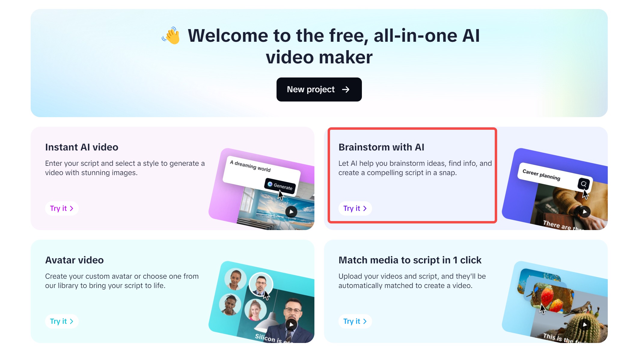Click the waving hand emoji in the header
The width and height of the screenshot is (630, 364).
coord(171,36)
